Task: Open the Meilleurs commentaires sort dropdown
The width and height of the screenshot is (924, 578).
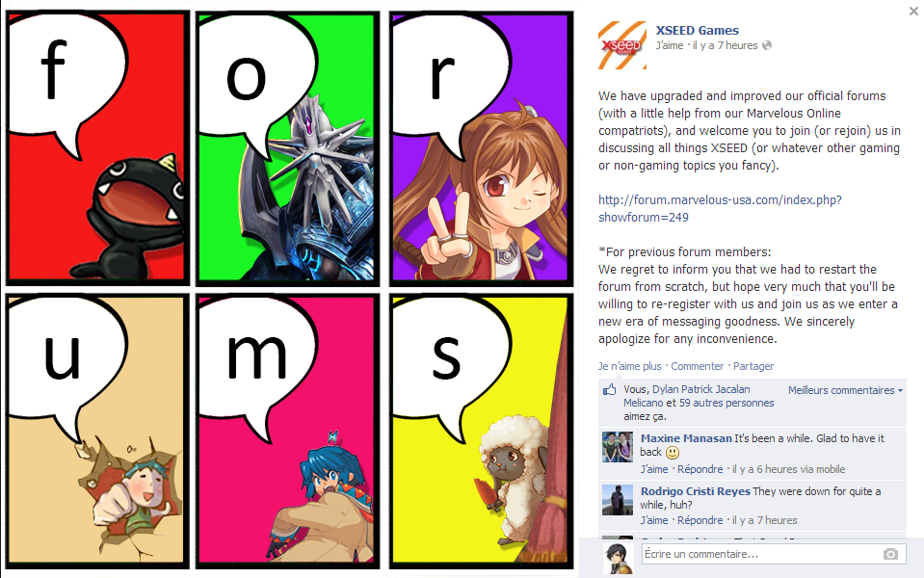Action: coord(846,390)
